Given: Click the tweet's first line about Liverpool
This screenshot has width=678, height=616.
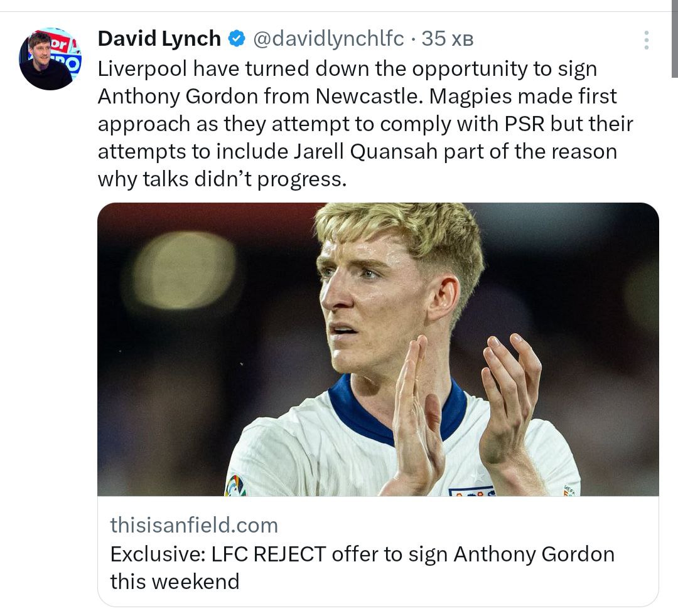Looking at the screenshot, I should (347, 68).
